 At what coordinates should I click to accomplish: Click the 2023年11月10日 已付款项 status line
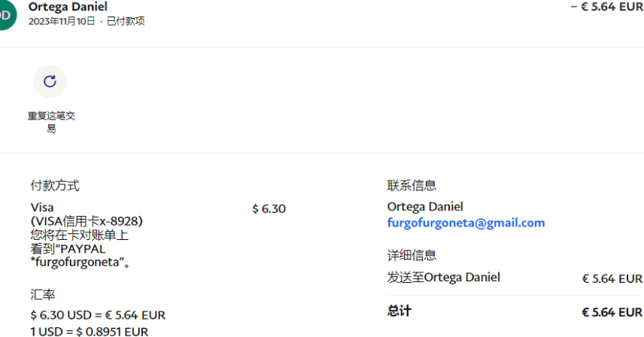tap(87, 22)
